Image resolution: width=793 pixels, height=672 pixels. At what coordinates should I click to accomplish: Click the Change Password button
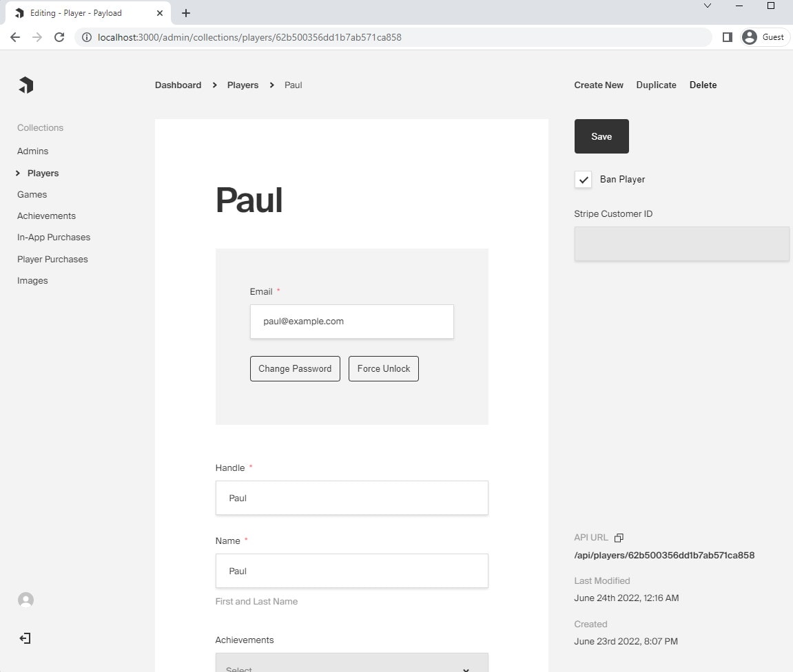coord(295,369)
